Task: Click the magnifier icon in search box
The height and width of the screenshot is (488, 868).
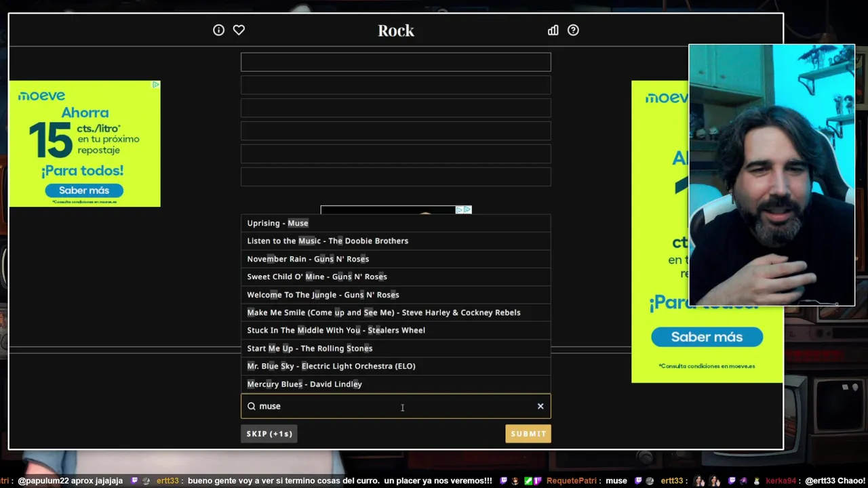Action: click(252, 406)
